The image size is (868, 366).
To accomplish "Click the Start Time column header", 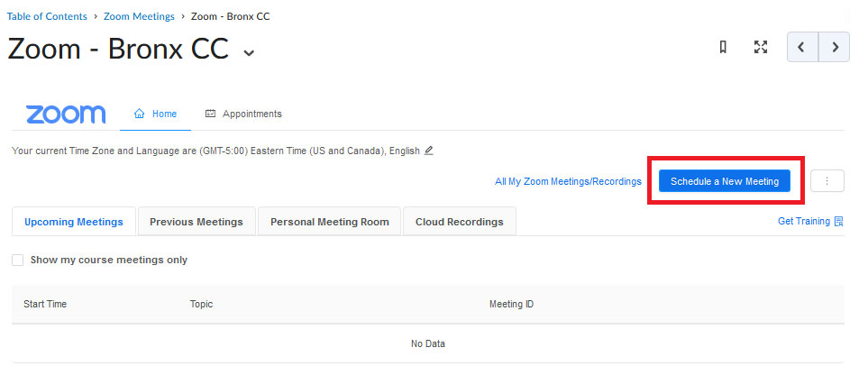I will pyautogui.click(x=45, y=304).
